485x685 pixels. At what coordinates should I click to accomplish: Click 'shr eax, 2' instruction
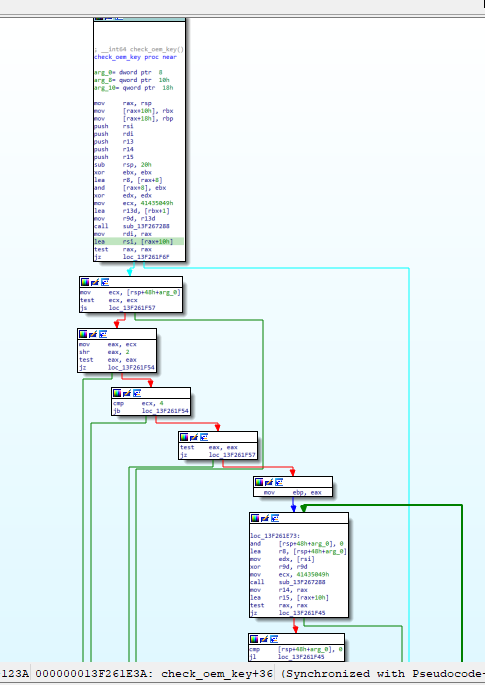[104, 352]
